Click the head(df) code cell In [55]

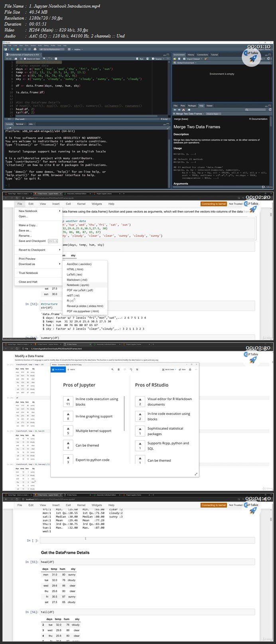pos(147,562)
